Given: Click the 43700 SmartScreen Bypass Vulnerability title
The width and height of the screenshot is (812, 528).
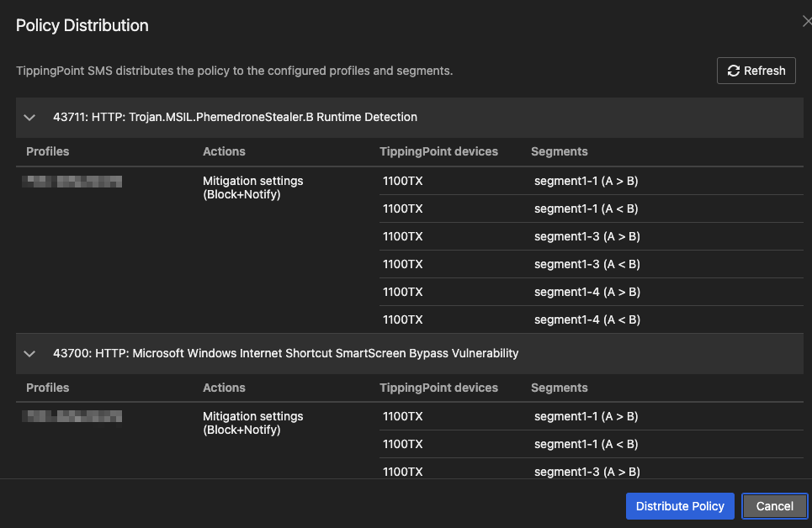Looking at the screenshot, I should click(x=285, y=354).
